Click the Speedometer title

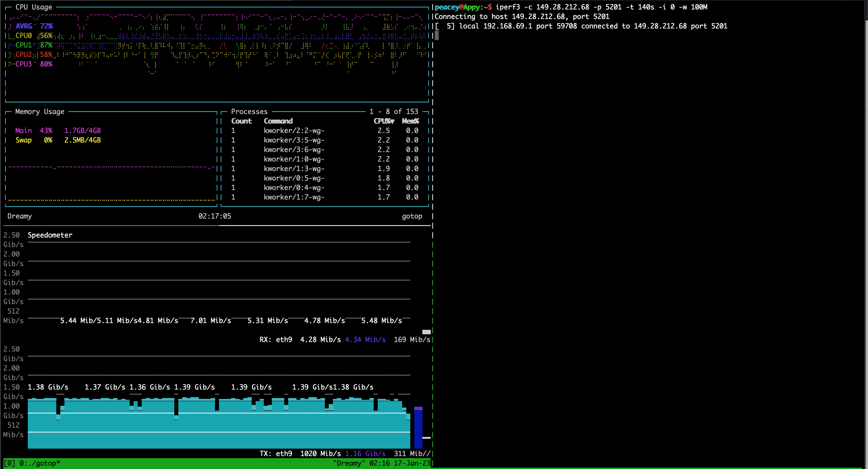point(50,235)
